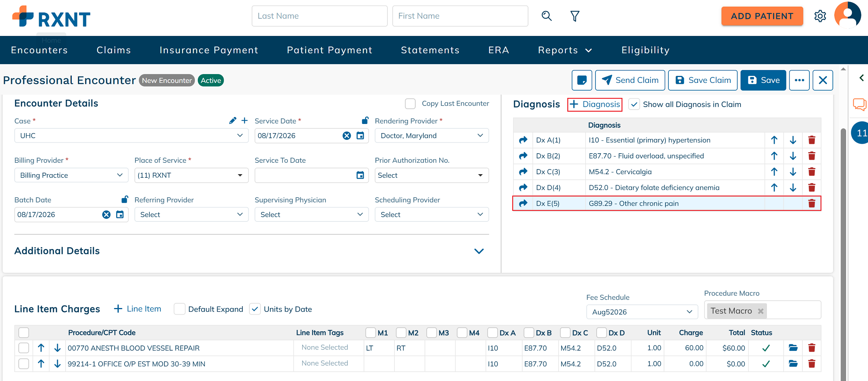
Task: Open the Reports menu
Action: (564, 50)
